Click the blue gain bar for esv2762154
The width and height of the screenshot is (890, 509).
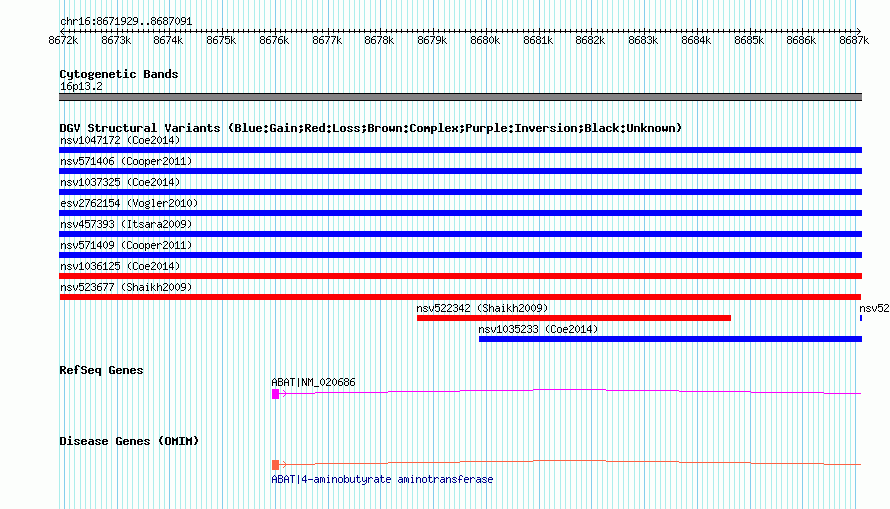point(460,213)
